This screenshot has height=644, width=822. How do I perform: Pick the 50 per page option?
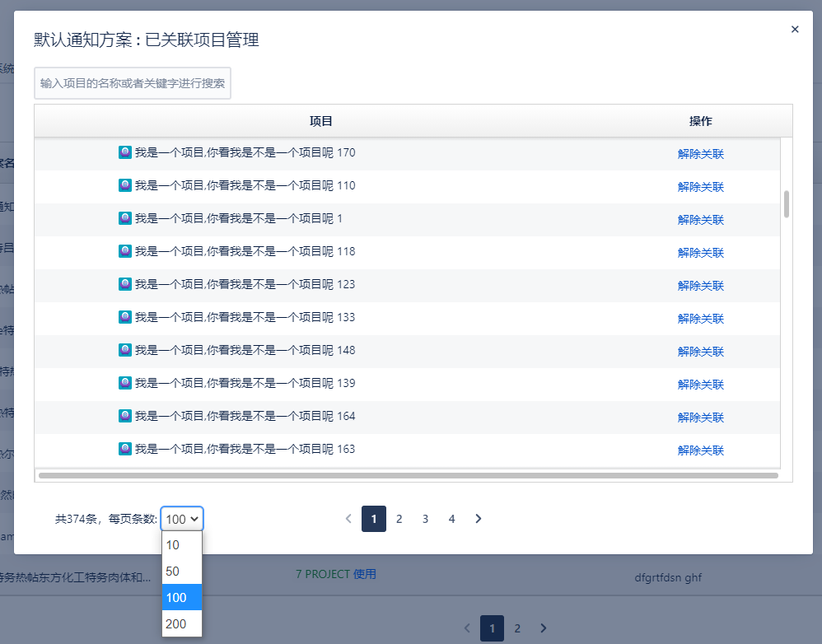click(x=182, y=572)
